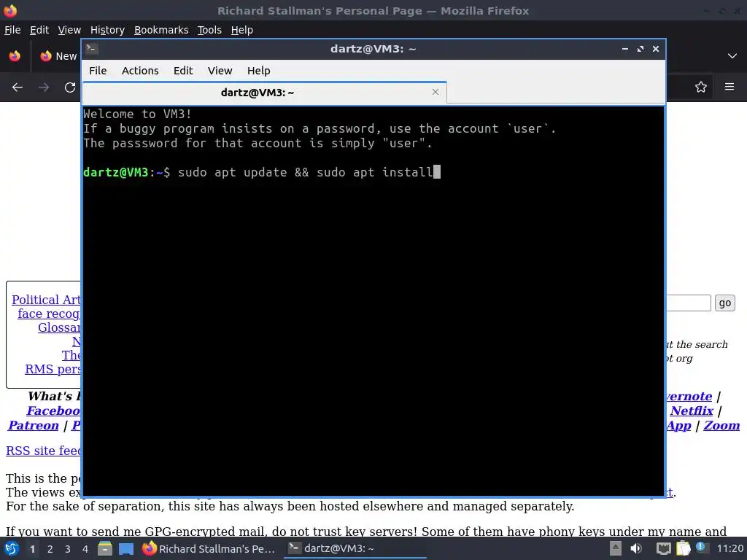Open Firefox History menu
747x560 pixels.
click(x=107, y=30)
